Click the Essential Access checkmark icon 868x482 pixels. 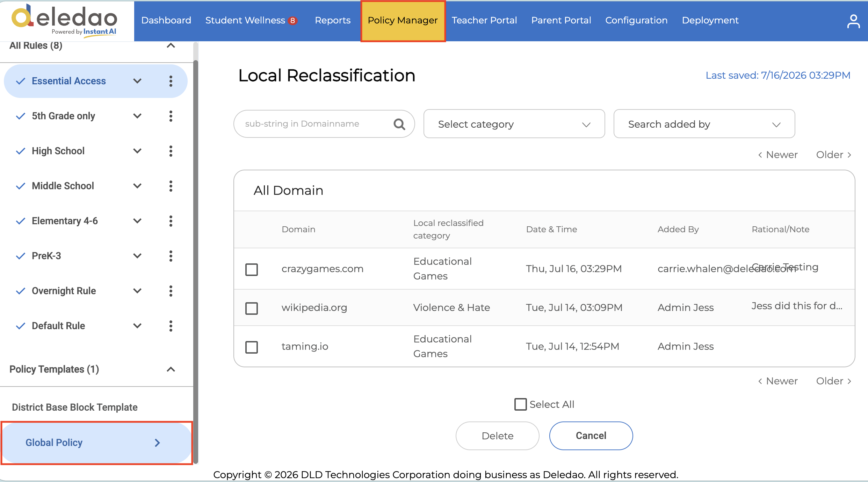[21, 81]
